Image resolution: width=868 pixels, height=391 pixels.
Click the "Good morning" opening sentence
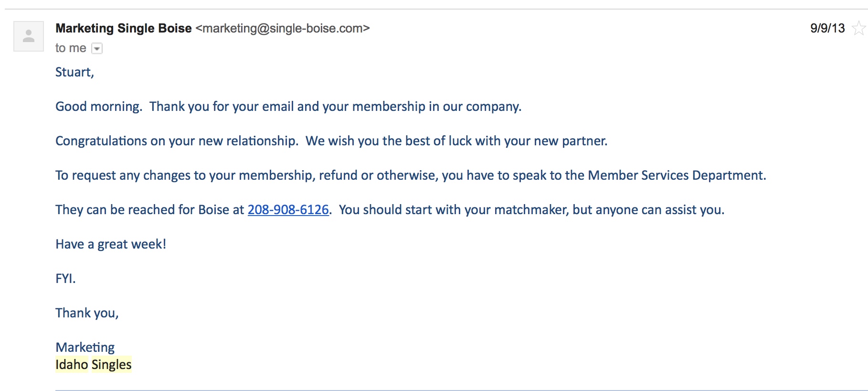[x=99, y=107]
